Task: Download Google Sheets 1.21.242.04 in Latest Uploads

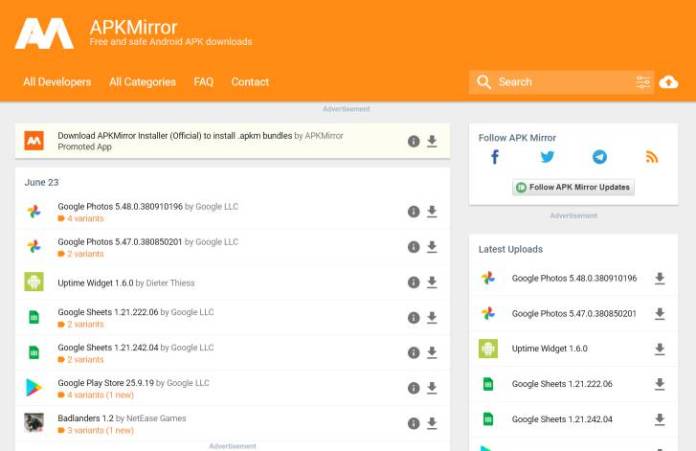Action: [660, 419]
